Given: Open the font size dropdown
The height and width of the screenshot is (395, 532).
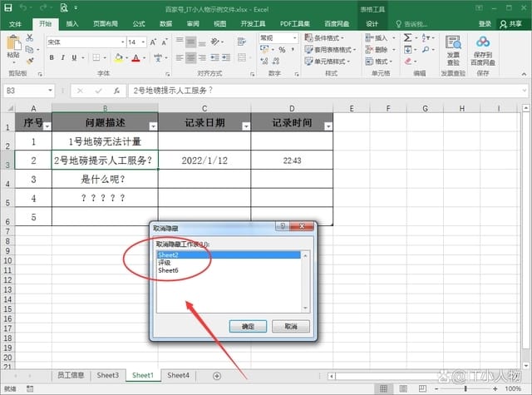Looking at the screenshot, I should 143,42.
